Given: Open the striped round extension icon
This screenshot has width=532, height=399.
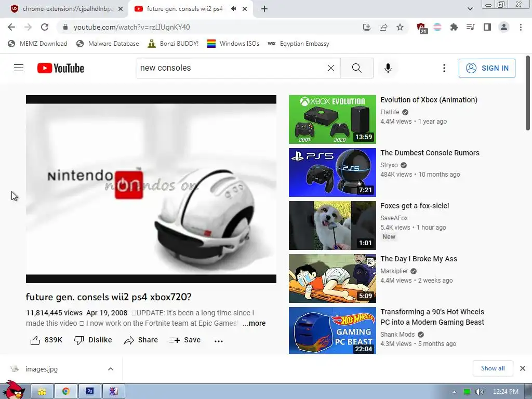Looking at the screenshot, I should coord(437,27).
